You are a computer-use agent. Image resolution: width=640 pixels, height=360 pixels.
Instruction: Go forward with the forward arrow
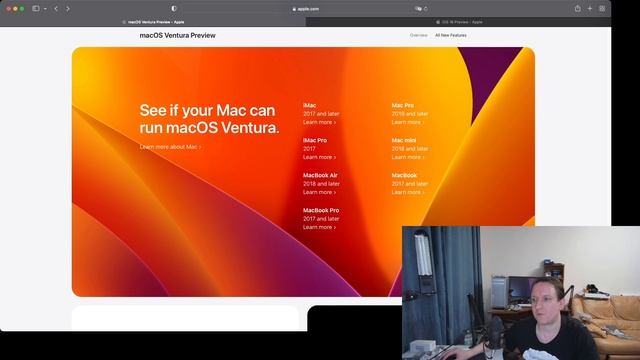(68, 9)
